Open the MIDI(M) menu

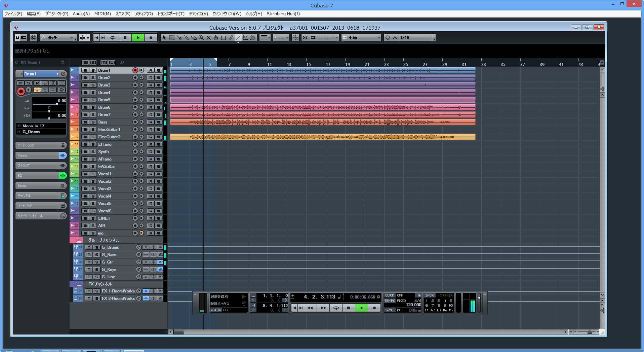point(102,14)
